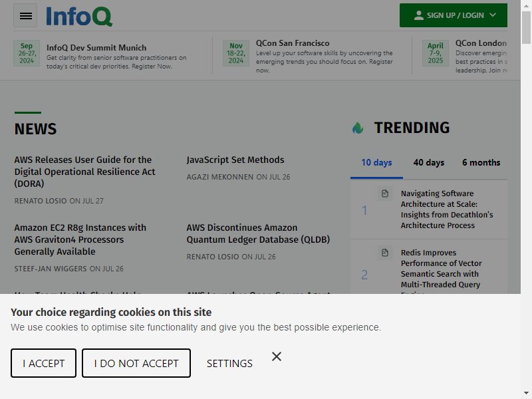
Task: View Renato Losio under QLDB article
Action: [x=213, y=257]
